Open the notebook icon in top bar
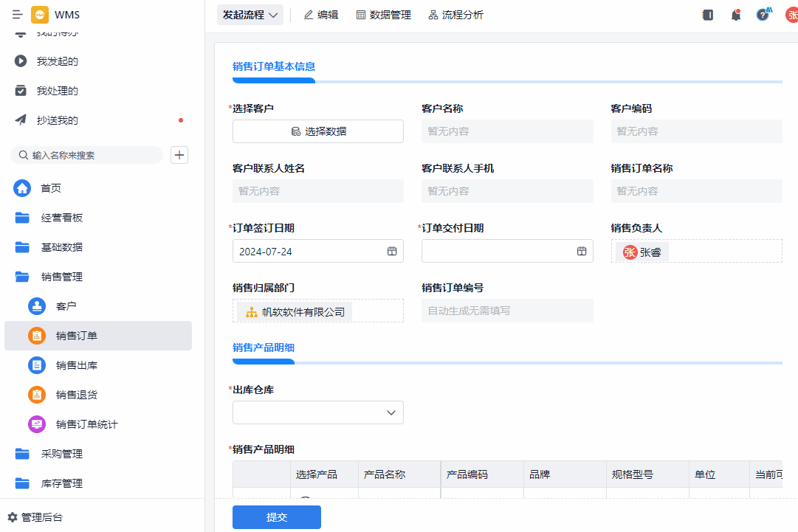This screenshot has width=798, height=532. click(708, 15)
